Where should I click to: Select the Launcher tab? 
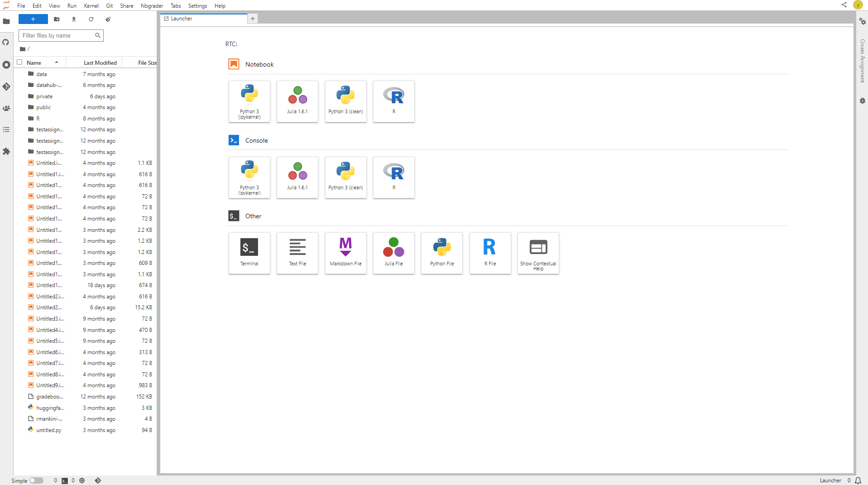click(204, 19)
